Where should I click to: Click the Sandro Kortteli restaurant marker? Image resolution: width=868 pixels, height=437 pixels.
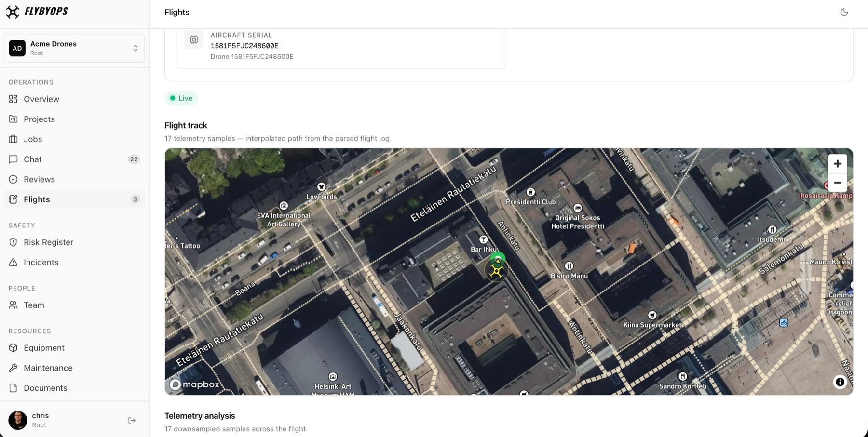pos(682,376)
